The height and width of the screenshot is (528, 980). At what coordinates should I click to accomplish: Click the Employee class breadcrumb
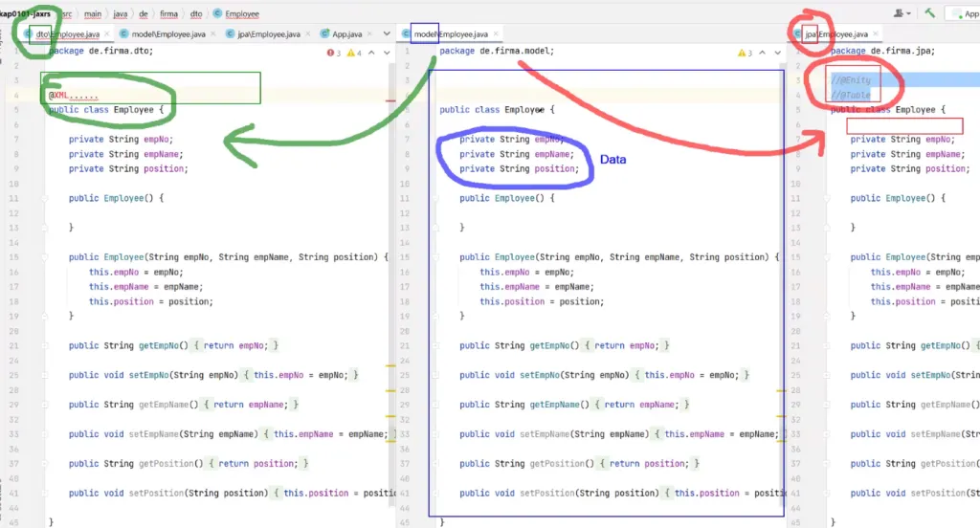tap(236, 13)
